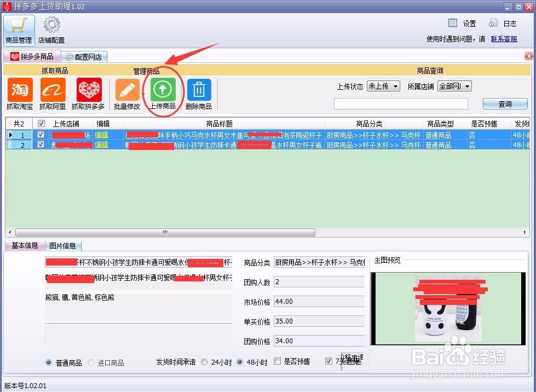This screenshot has width=536, height=392.
Task: Switch to the 拼多多商品 tab
Action: pos(32,56)
